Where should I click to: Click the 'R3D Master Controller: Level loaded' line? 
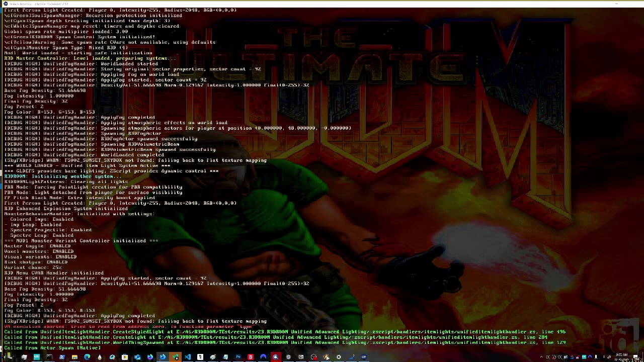pyautogui.click(x=90, y=58)
